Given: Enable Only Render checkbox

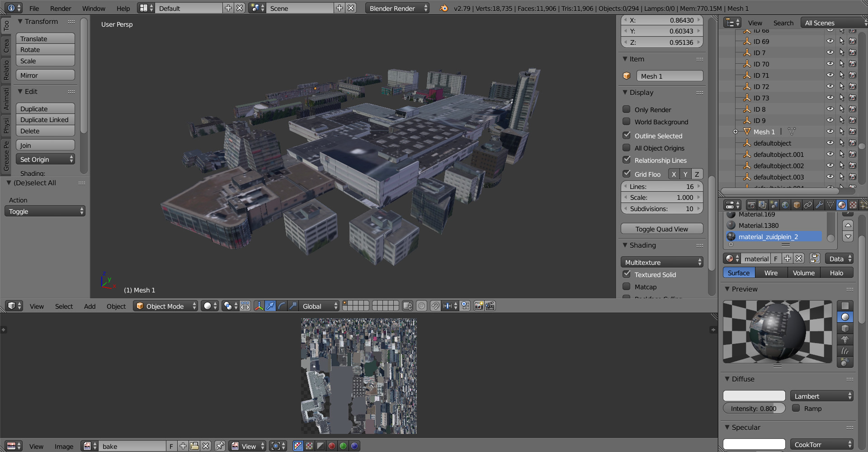Looking at the screenshot, I should (x=627, y=109).
